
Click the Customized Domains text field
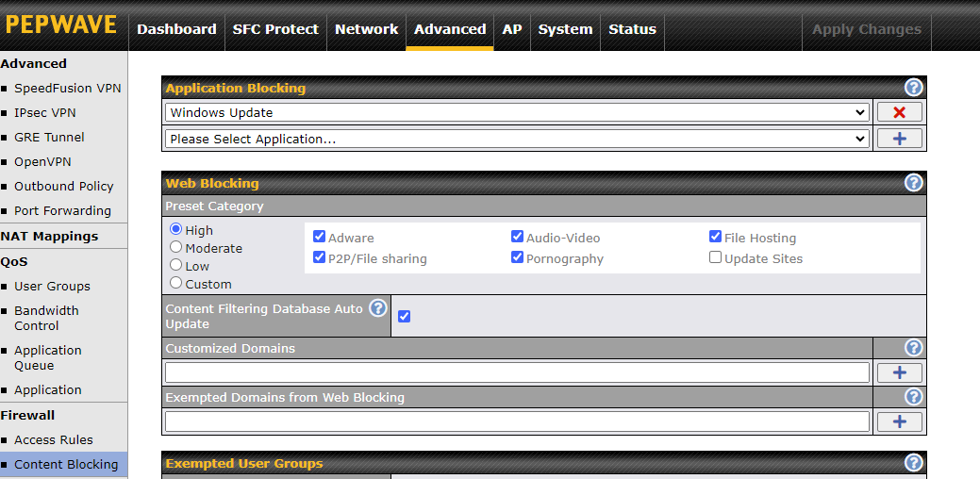pos(516,372)
